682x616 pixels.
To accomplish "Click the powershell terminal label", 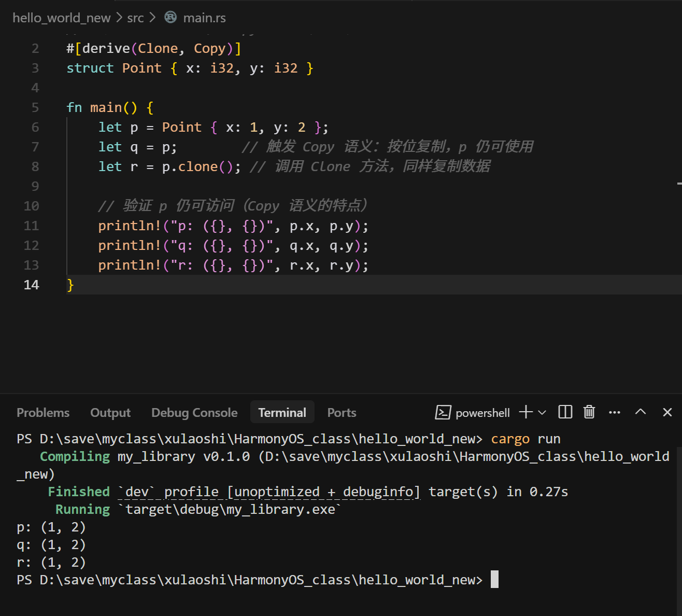I will (482, 413).
